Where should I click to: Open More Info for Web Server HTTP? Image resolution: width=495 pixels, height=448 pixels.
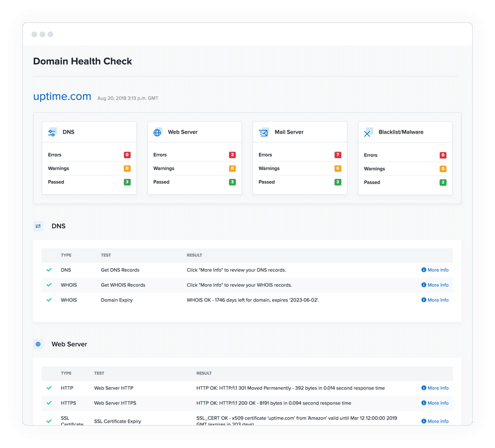(435, 388)
